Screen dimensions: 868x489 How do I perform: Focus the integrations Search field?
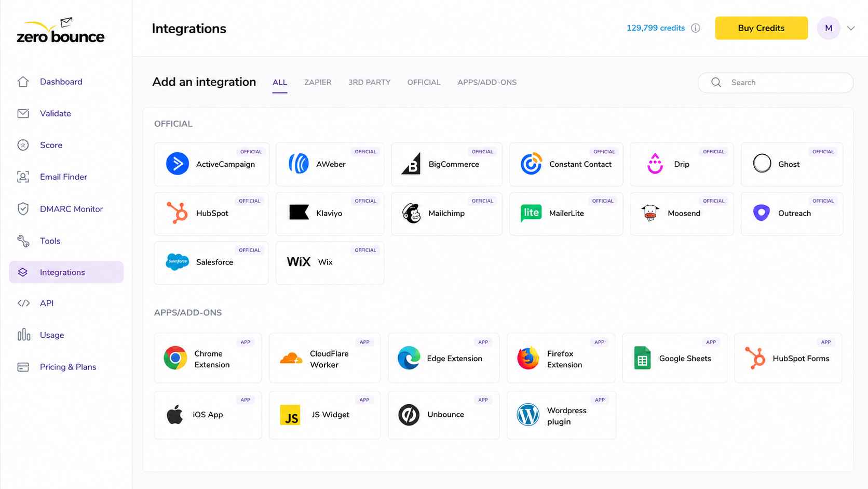pyautogui.click(x=776, y=83)
